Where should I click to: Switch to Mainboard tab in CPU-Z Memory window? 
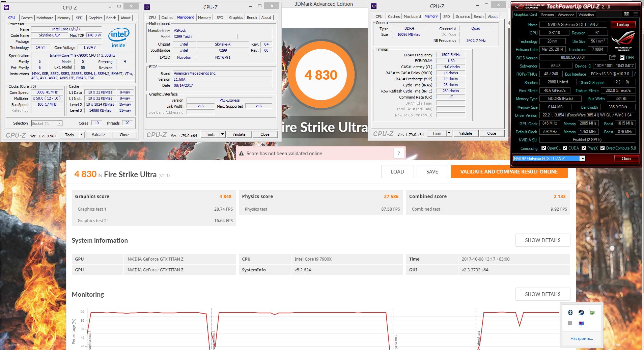412,17
